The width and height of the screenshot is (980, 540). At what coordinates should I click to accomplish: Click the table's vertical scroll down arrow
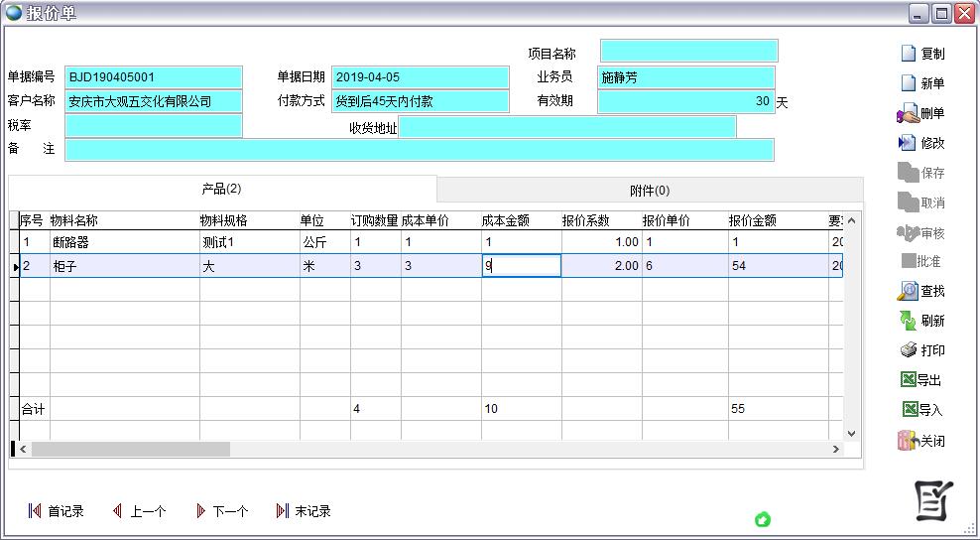click(851, 434)
